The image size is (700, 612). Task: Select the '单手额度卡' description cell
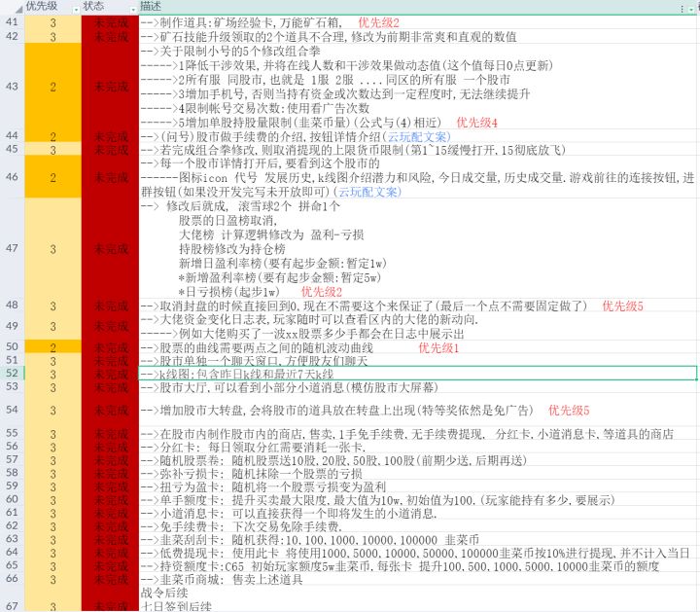tap(419, 499)
